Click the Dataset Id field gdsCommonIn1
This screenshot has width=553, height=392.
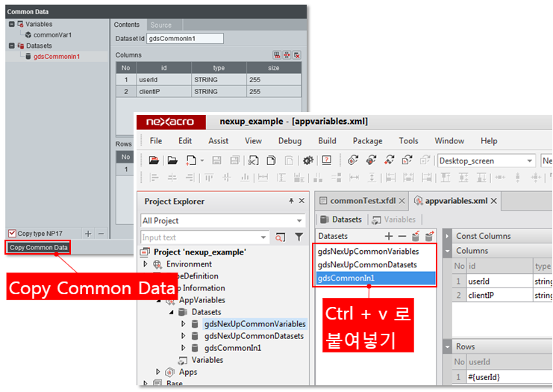185,39
